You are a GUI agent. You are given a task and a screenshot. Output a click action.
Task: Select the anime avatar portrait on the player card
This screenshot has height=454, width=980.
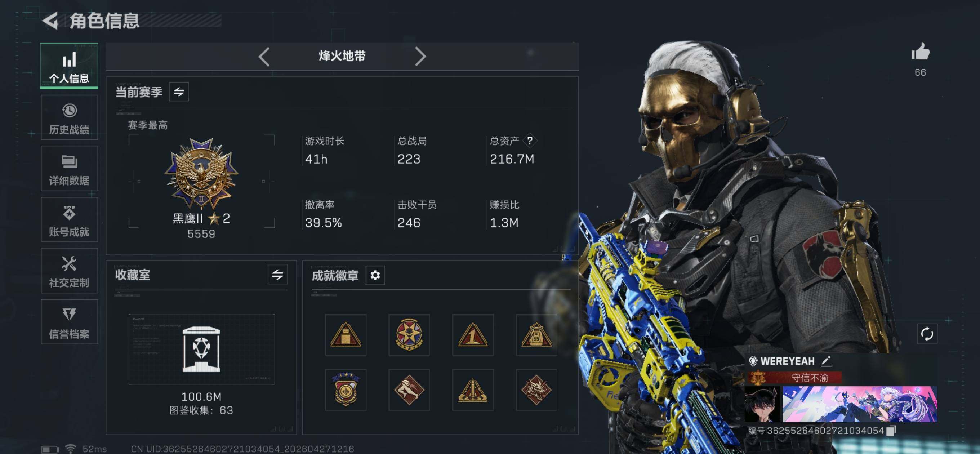(762, 404)
